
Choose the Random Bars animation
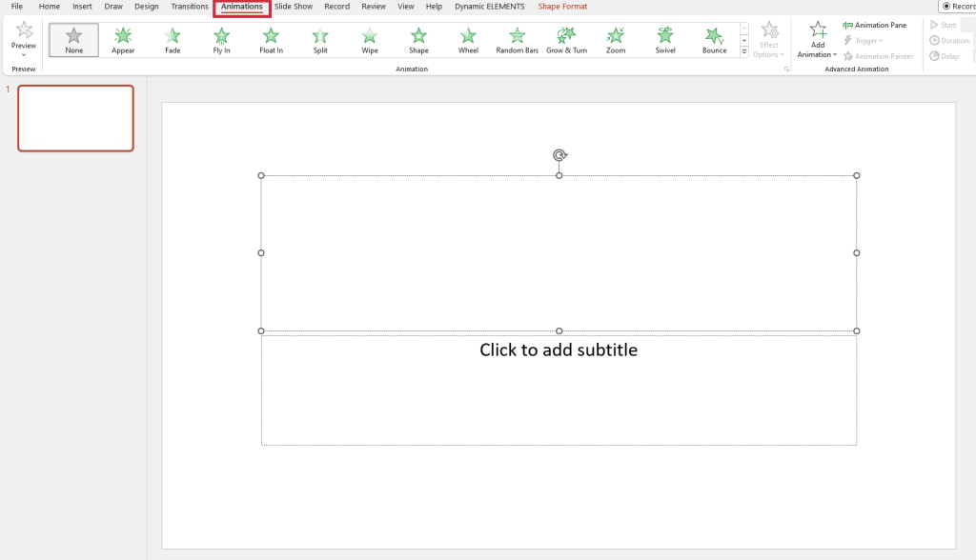tap(517, 39)
